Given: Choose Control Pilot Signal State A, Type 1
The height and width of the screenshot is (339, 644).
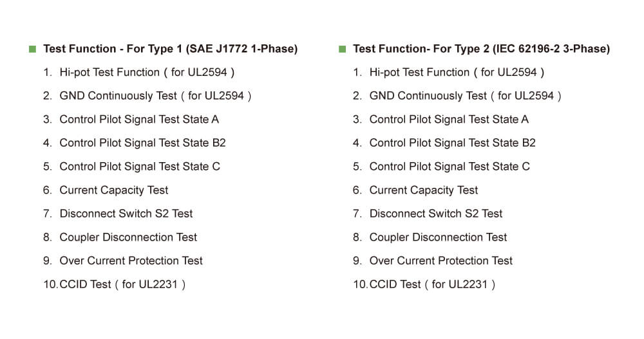Looking at the screenshot, I should [x=139, y=119].
